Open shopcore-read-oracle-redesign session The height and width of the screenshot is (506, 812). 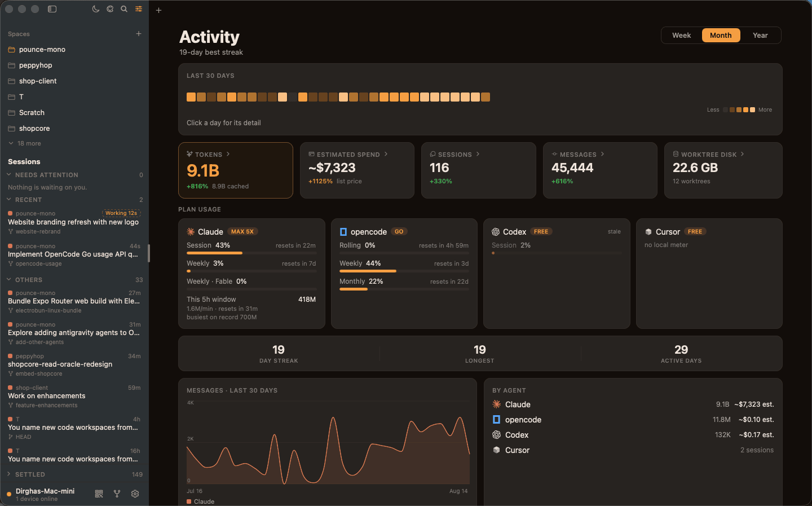tap(74, 364)
